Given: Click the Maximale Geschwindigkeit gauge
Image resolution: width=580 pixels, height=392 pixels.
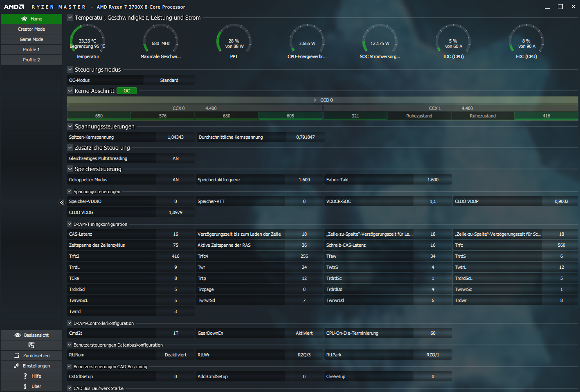Looking at the screenshot, I should [x=161, y=41].
